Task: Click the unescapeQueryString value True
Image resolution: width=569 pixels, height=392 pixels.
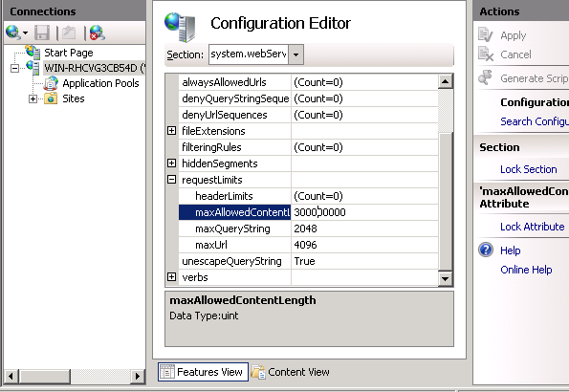Action: click(x=304, y=261)
